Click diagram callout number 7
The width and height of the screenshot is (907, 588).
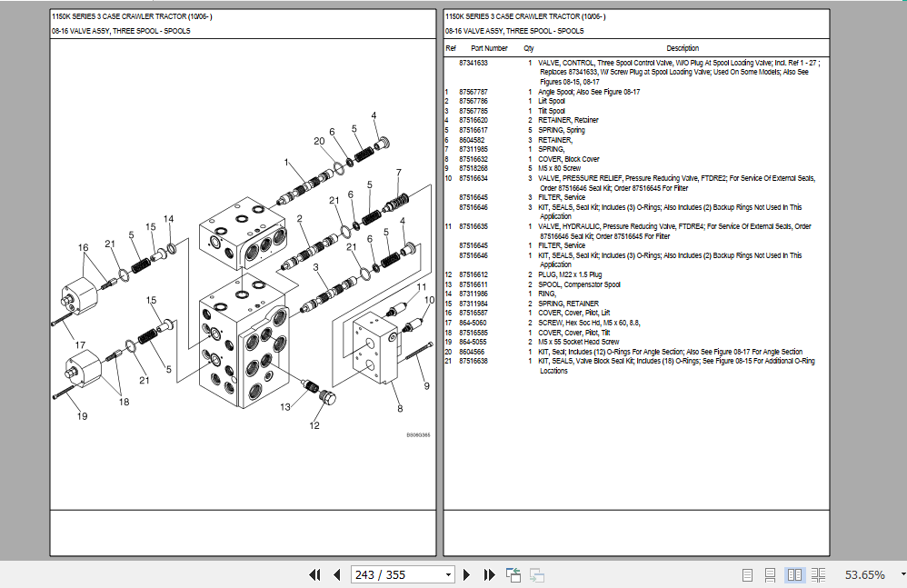tap(399, 173)
